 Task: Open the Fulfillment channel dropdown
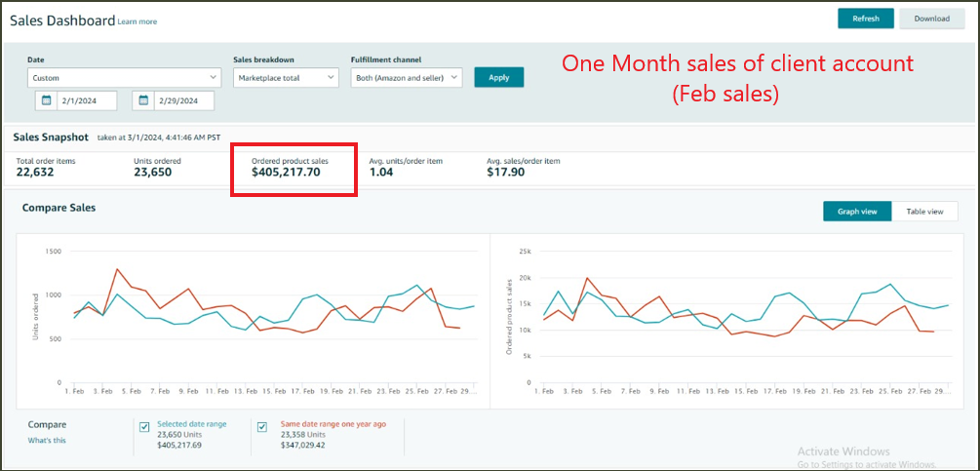pyautogui.click(x=406, y=77)
